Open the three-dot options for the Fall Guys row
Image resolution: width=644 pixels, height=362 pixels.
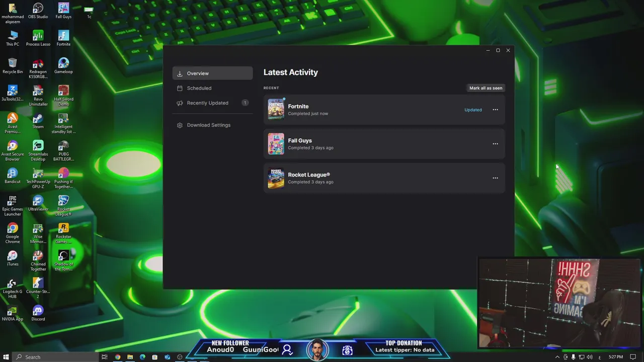(x=495, y=144)
